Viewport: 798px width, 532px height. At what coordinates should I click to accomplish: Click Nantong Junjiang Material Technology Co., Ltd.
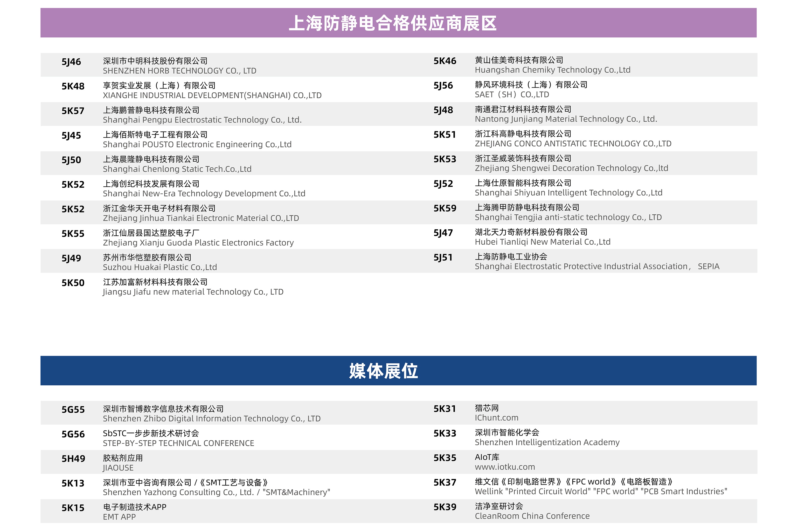coord(566,119)
